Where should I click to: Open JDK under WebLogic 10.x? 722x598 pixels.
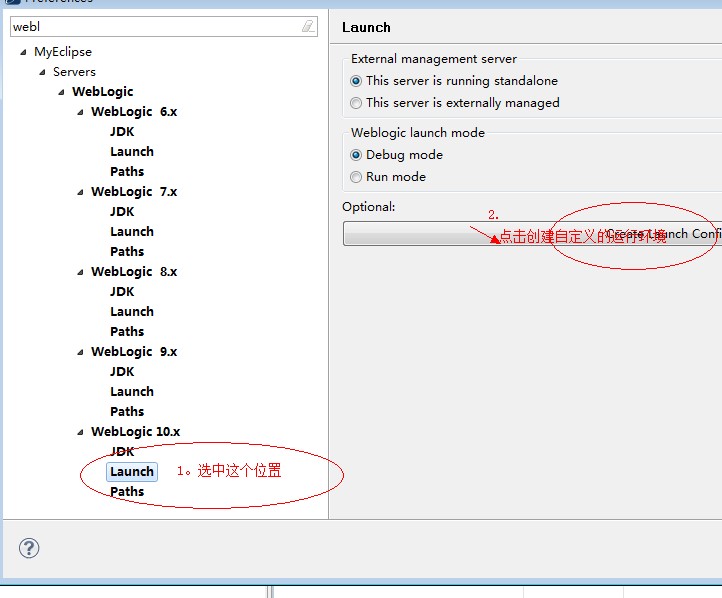pos(122,452)
